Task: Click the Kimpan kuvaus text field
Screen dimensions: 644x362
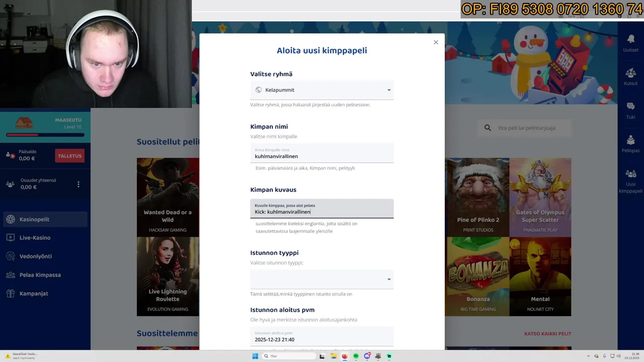Action: coord(322,209)
